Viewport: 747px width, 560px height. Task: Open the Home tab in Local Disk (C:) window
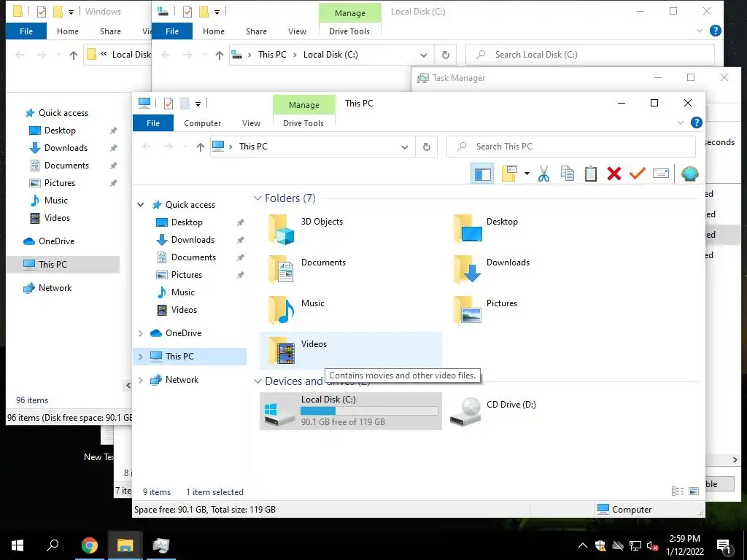[214, 31]
